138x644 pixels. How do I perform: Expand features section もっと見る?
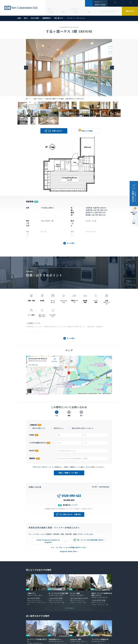click(x=69, y=338)
